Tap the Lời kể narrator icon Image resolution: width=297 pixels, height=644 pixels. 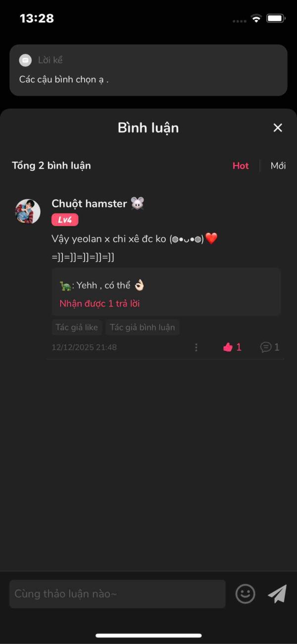[x=25, y=60]
